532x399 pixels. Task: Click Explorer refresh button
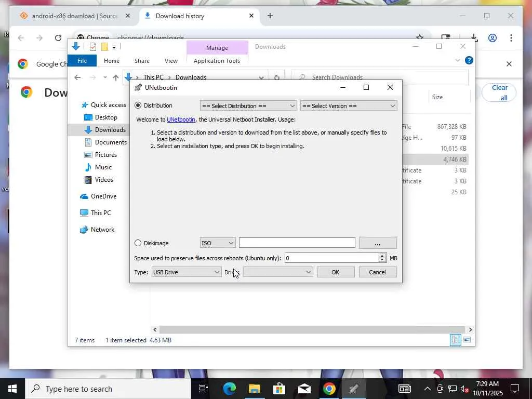pos(277,77)
